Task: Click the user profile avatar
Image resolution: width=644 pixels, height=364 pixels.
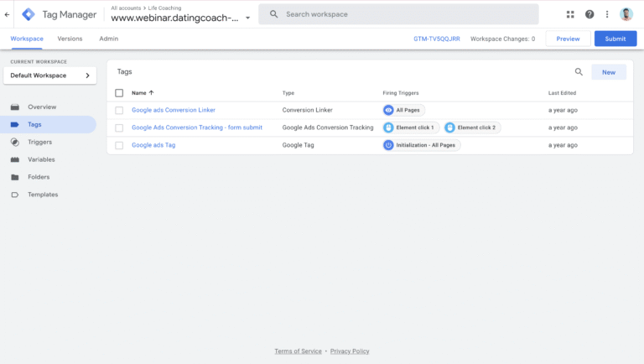Action: point(626,14)
